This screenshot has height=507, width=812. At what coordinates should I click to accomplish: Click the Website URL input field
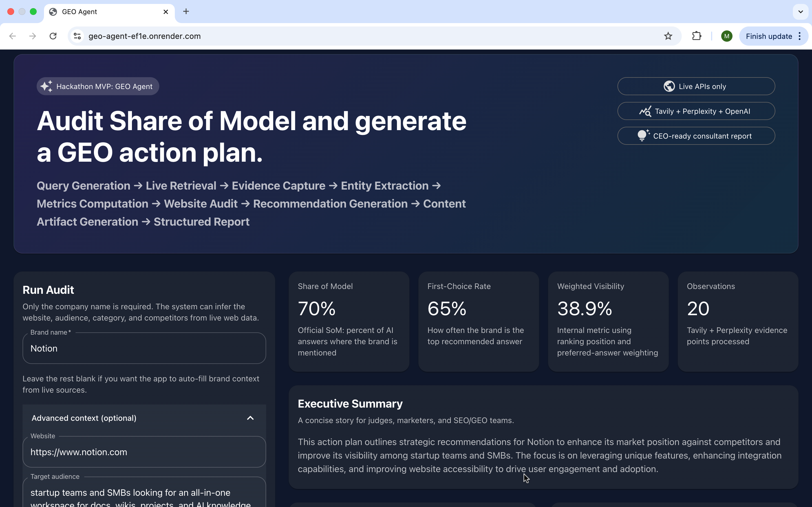pyautogui.click(x=144, y=452)
